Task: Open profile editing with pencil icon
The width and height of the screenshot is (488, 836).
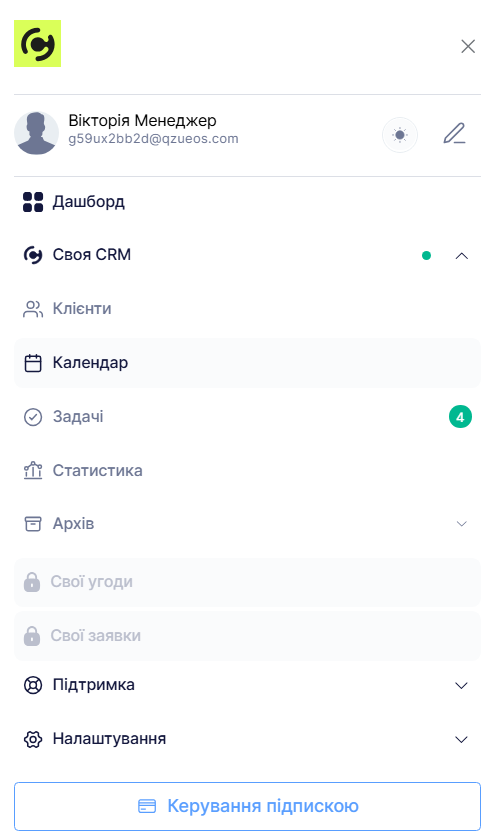Action: pyautogui.click(x=454, y=134)
